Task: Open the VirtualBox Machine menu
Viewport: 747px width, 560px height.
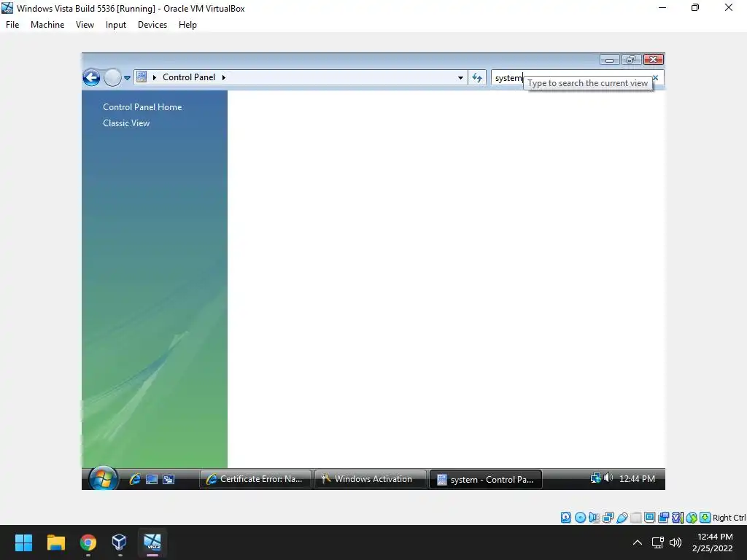Action: pyautogui.click(x=47, y=25)
